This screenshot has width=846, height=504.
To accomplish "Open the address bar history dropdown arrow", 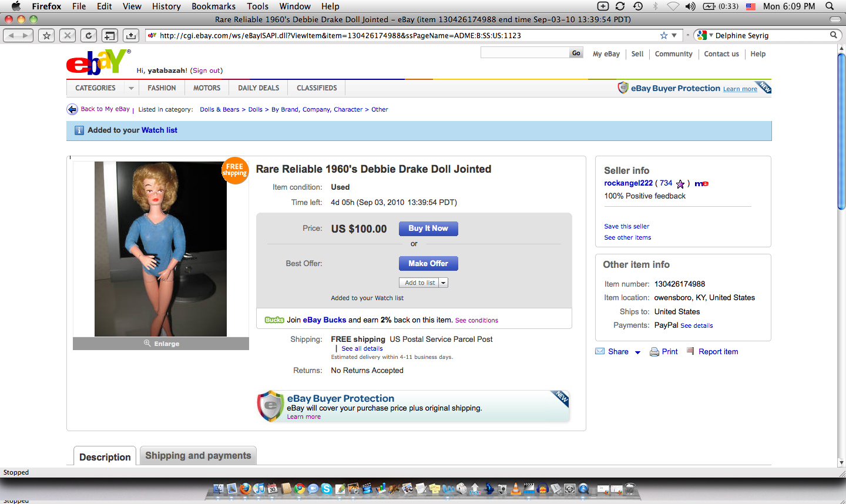I will pyautogui.click(x=674, y=35).
